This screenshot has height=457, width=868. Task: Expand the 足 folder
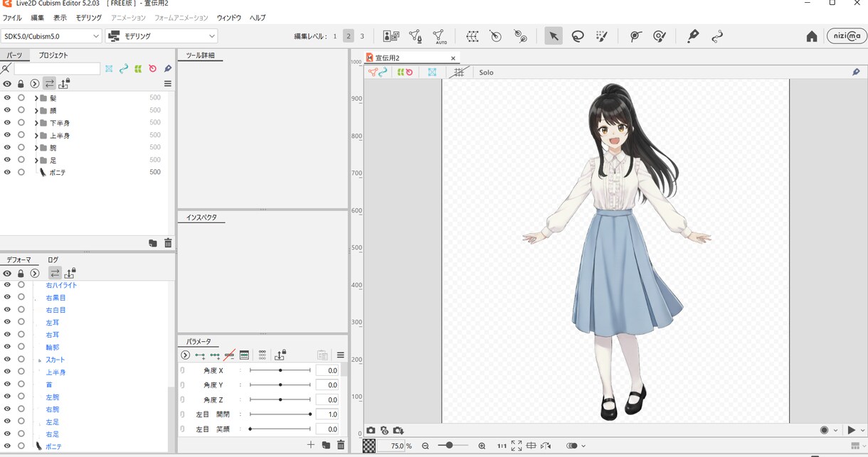(x=36, y=160)
